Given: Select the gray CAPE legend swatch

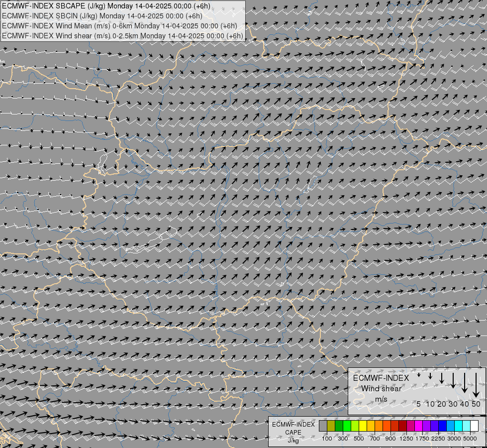Looking at the screenshot, I should 323,426.
